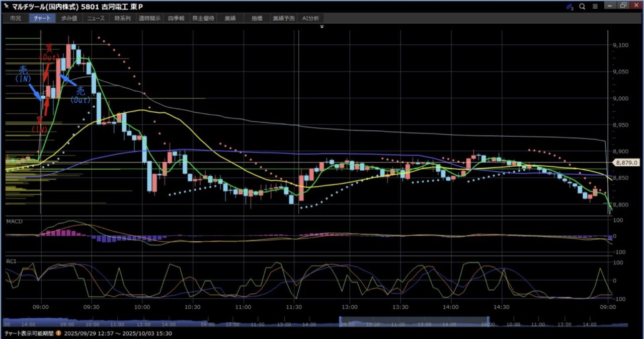Click the MACD indicator panel label
This screenshot has width=644, height=339.
14,222
